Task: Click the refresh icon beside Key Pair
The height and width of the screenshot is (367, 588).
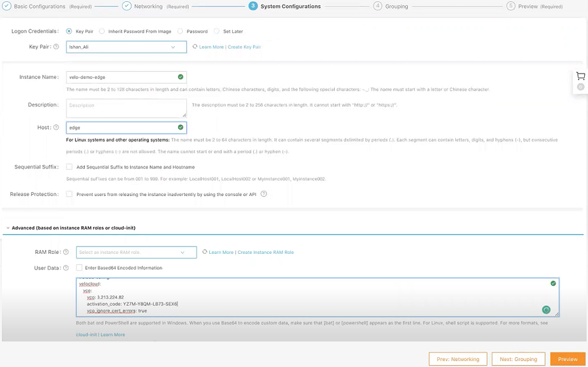Action: click(x=195, y=47)
